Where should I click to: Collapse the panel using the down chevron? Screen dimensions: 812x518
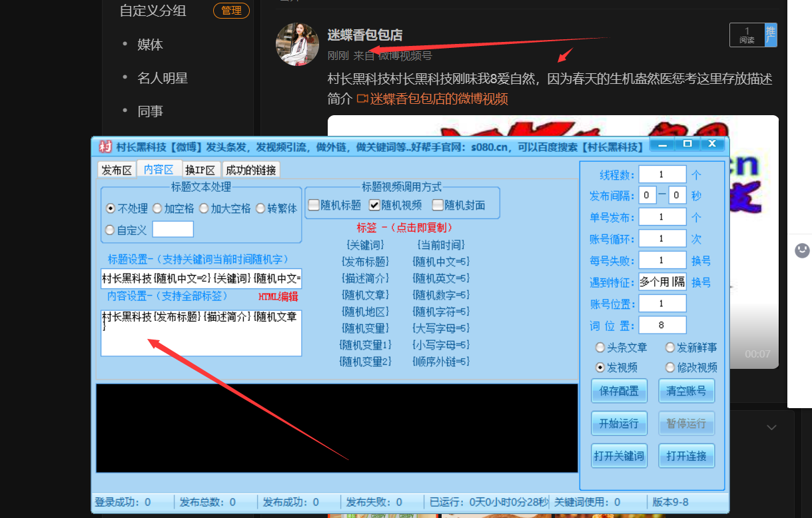771,427
